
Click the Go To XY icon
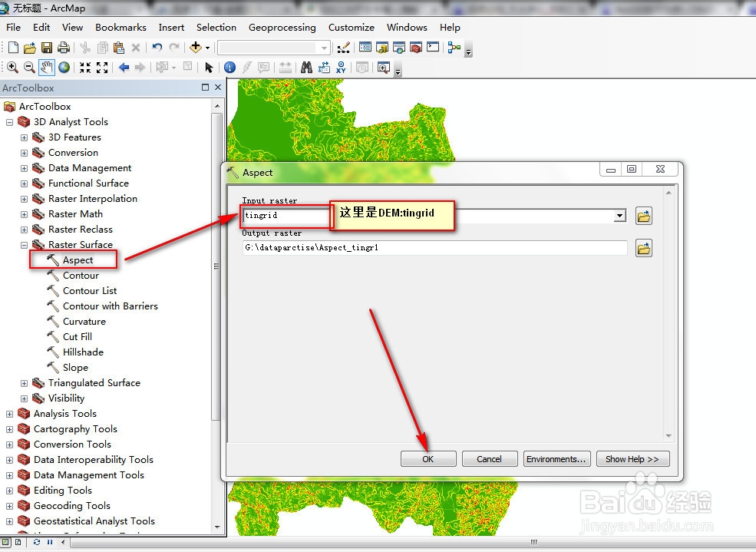[341, 68]
